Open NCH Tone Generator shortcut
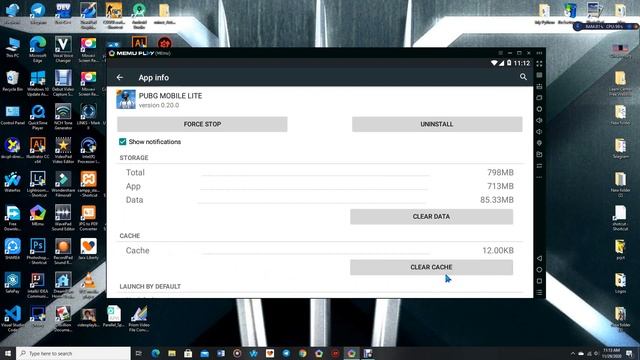The width and height of the screenshot is (640, 360). (63, 117)
